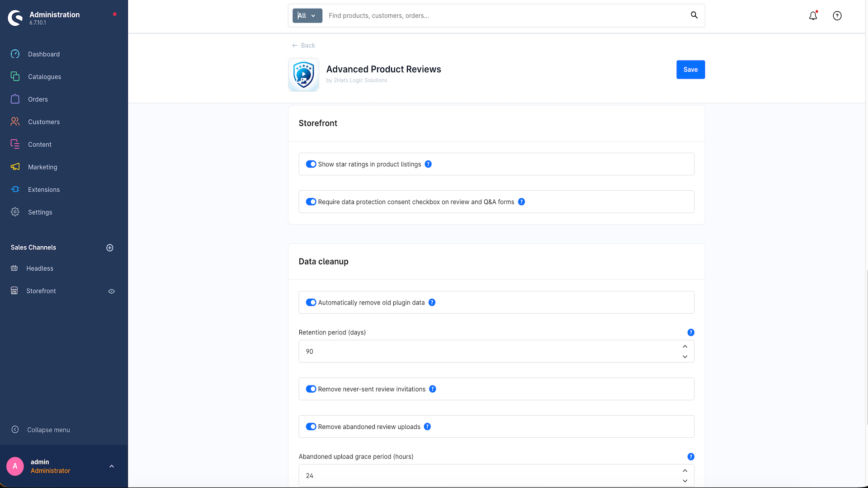The width and height of the screenshot is (868, 488).
Task: Increase Retention period using up arrow
Action: pyautogui.click(x=685, y=347)
